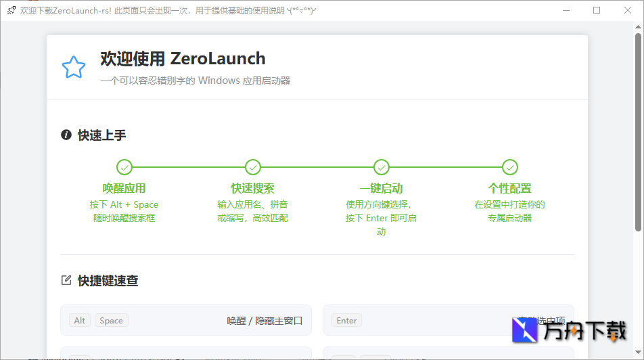This screenshot has width=644, height=360.
Task: Select the 快速搜索 step title
Action: pyautogui.click(x=252, y=188)
